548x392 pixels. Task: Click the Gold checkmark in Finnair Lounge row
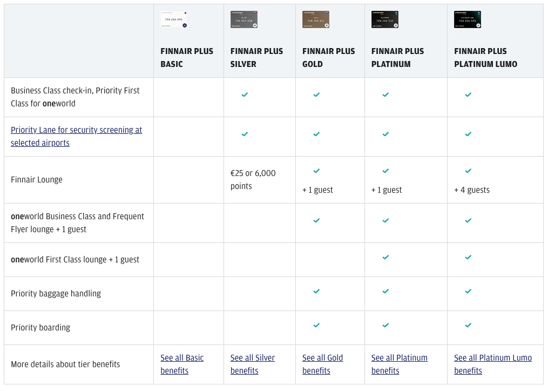(x=316, y=171)
